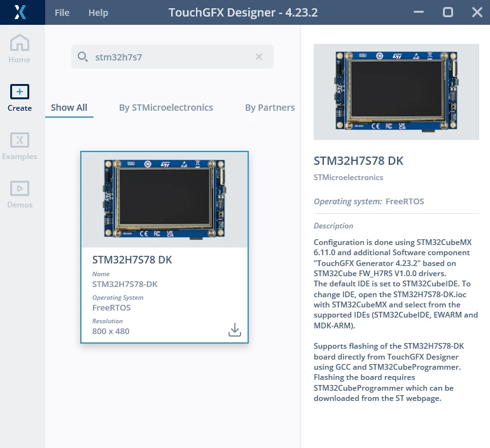Click the Operating system: FreeRTOS line

tap(368, 202)
